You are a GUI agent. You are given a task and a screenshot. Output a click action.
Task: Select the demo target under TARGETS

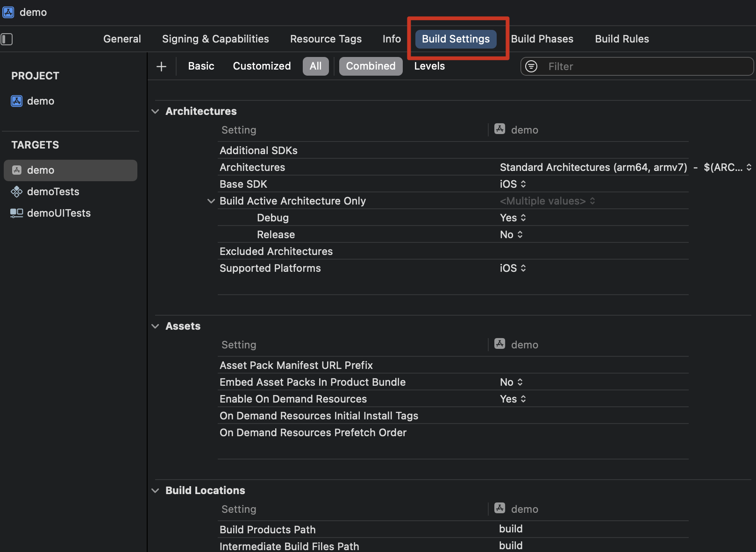tap(71, 170)
